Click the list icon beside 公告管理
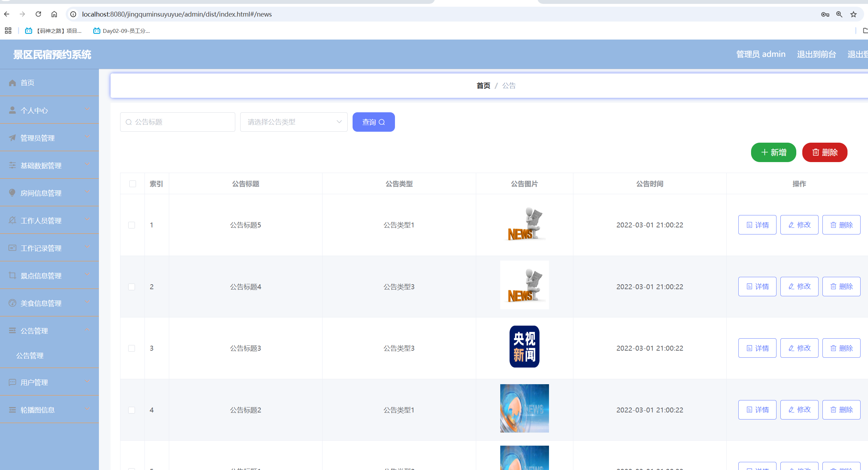Image resolution: width=868 pixels, height=470 pixels. 12,331
